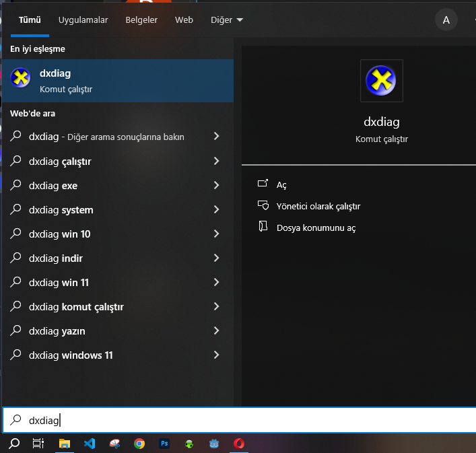Expand the Diğer filter dropdown
Screen dimensions: 476x453
pyautogui.click(x=227, y=20)
